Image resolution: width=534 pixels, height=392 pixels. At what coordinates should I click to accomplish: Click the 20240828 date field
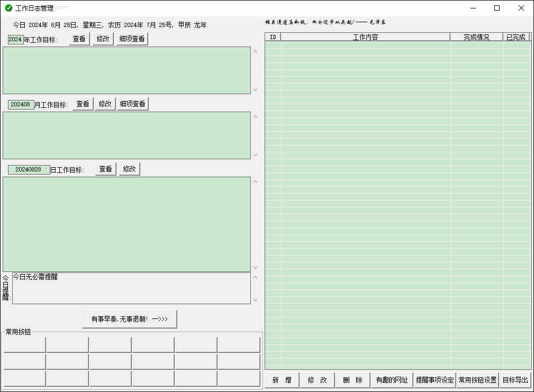[x=29, y=168]
